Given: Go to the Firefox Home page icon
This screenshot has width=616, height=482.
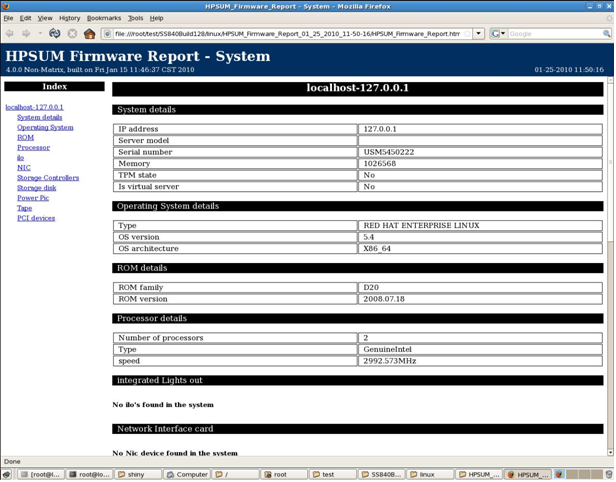Looking at the screenshot, I should coord(89,33).
